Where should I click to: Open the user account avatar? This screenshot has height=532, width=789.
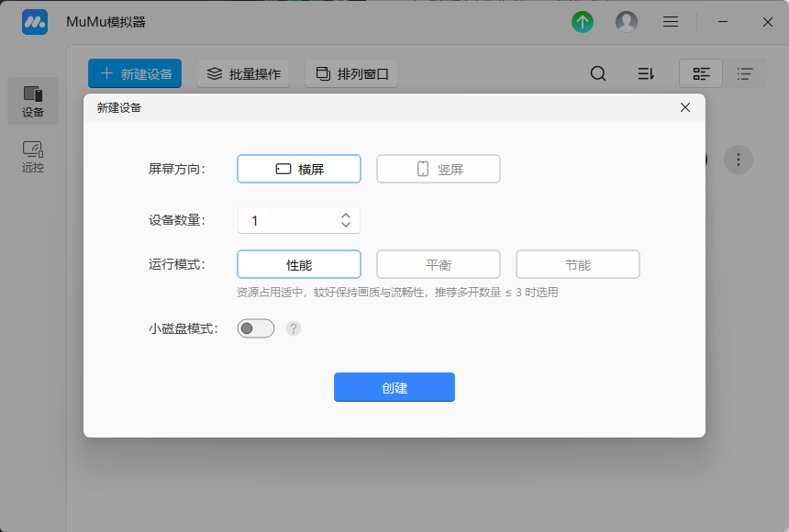pos(627,21)
